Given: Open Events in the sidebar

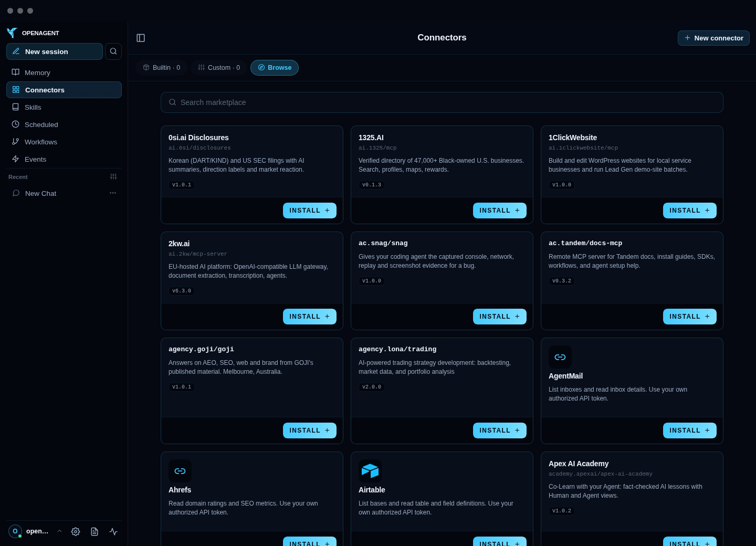Looking at the screenshot, I should 64,159.
